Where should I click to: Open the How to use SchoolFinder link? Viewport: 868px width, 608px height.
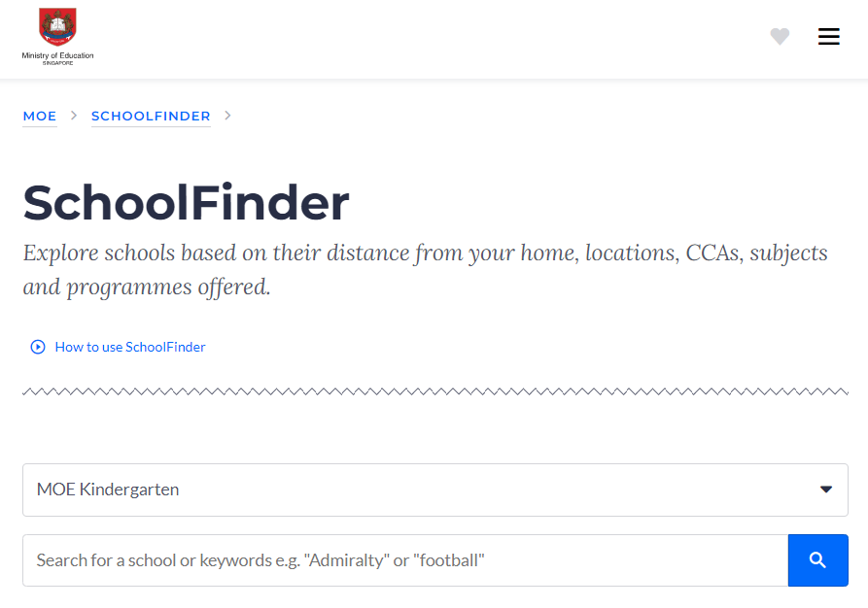[130, 347]
